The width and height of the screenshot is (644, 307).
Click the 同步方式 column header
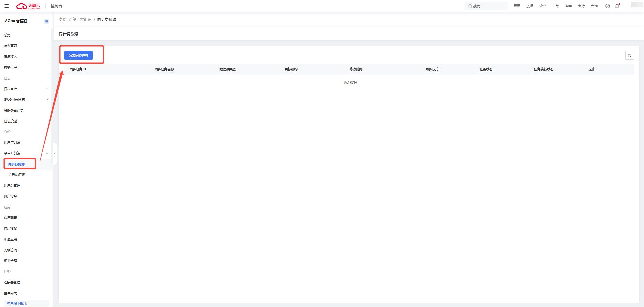tap(432, 69)
